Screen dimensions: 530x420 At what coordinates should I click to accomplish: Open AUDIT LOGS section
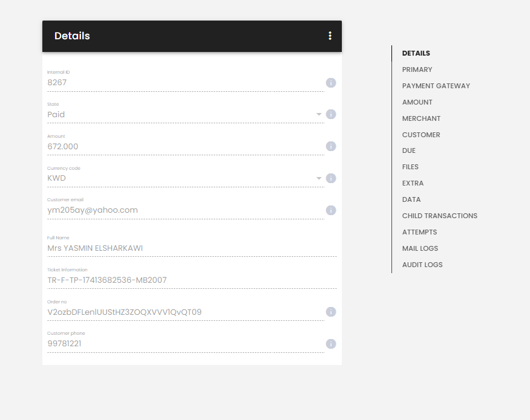click(x=422, y=265)
